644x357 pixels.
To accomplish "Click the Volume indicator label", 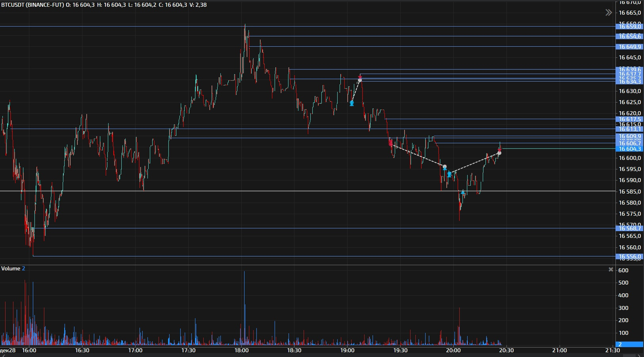I will click(x=11, y=268).
